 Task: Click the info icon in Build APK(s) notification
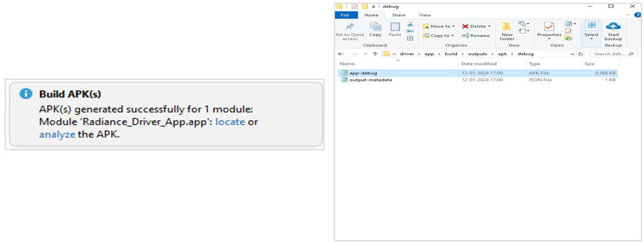26,94
